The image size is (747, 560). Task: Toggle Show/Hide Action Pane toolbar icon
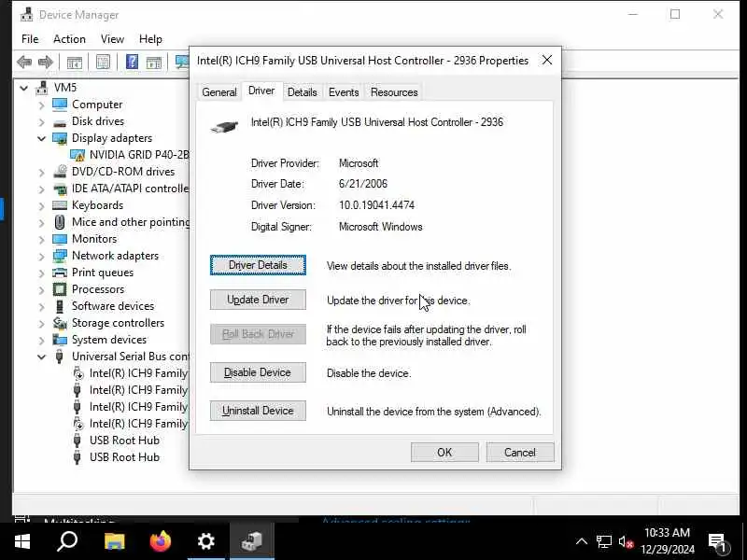pos(154,63)
